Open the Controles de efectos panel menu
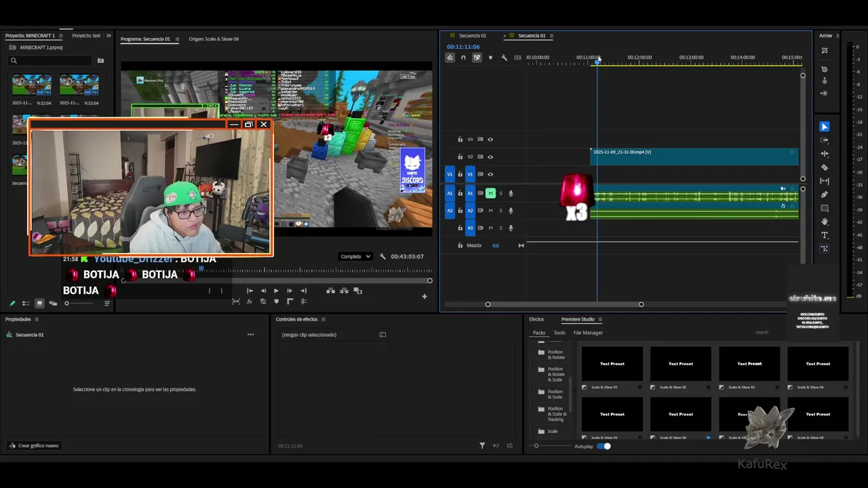This screenshot has width=868, height=488. point(323,319)
